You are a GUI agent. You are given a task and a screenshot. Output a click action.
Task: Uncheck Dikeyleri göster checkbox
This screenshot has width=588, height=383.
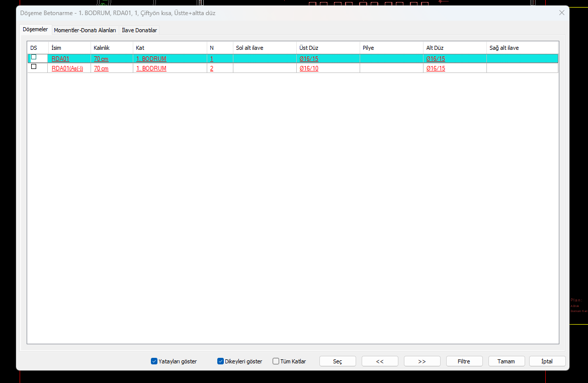click(x=220, y=361)
